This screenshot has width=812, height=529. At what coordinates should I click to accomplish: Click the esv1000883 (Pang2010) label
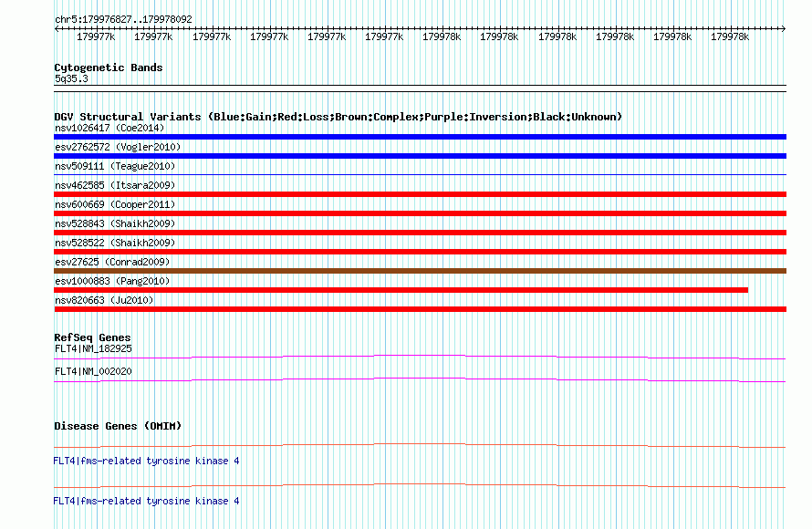click(x=112, y=281)
